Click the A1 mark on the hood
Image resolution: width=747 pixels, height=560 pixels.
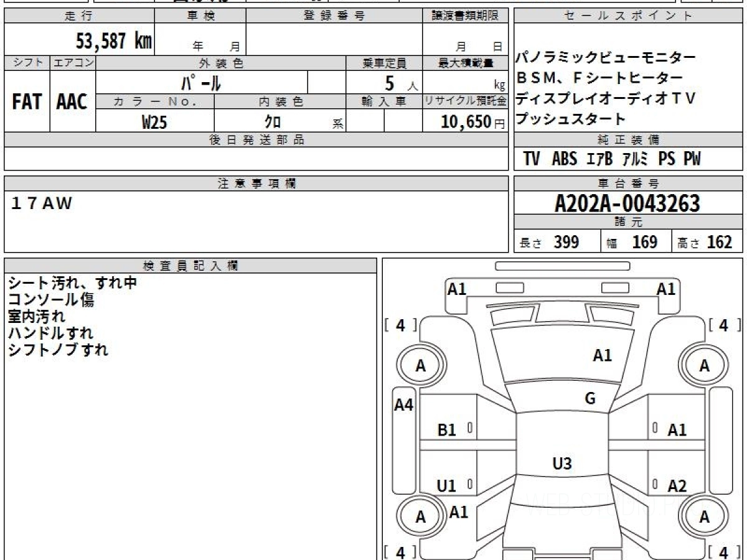pyautogui.click(x=602, y=356)
